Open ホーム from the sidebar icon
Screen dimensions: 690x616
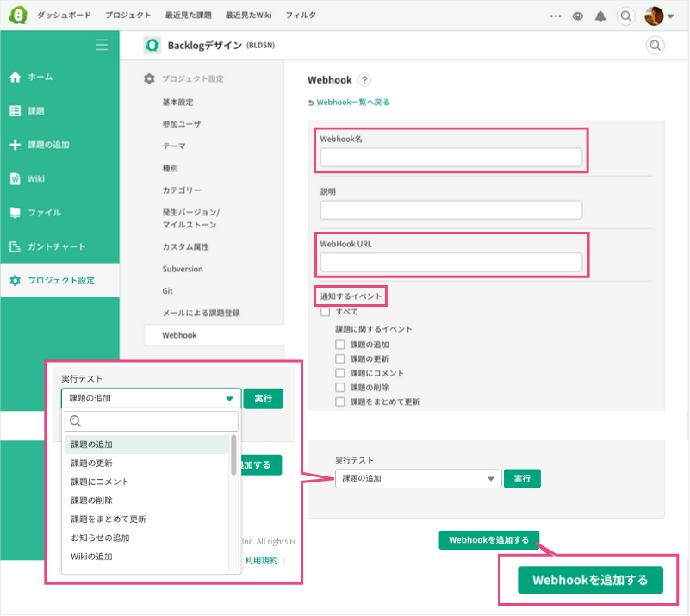pyautogui.click(x=13, y=77)
